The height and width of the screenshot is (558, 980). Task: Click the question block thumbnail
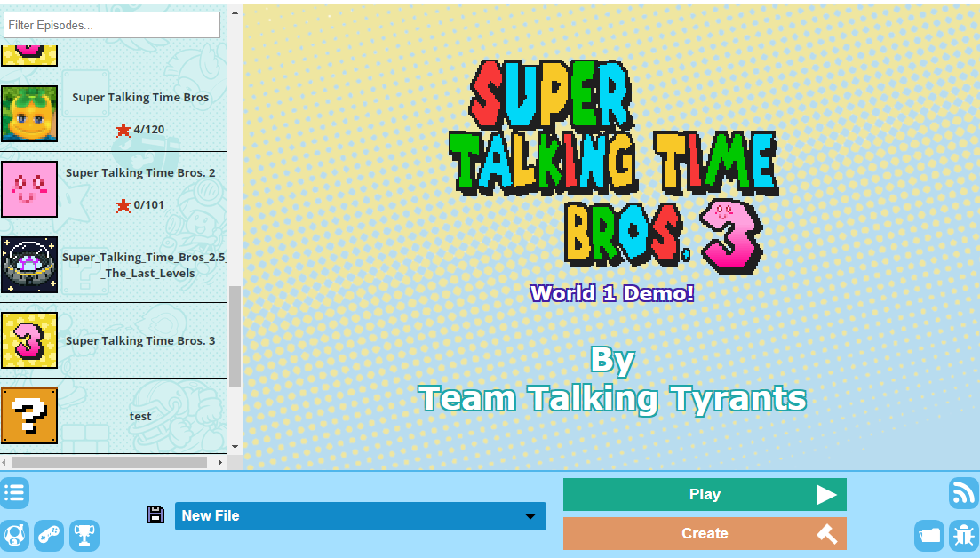point(29,416)
